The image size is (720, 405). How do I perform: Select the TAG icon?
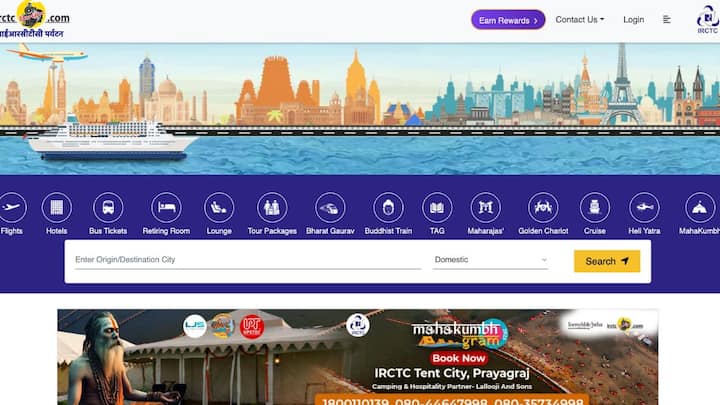pos(437,208)
